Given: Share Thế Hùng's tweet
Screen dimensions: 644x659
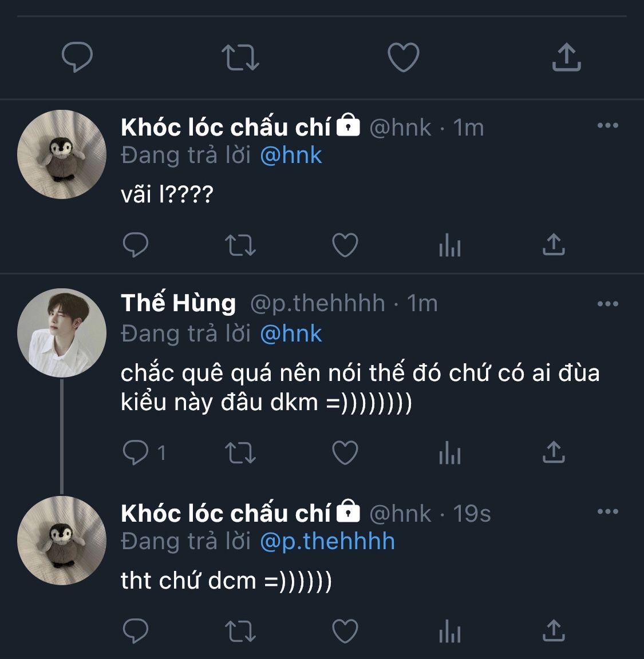Looking at the screenshot, I should pos(554,452).
